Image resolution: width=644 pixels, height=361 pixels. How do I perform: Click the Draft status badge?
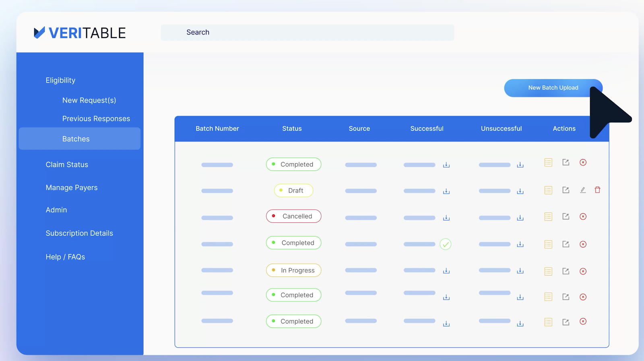tap(293, 191)
